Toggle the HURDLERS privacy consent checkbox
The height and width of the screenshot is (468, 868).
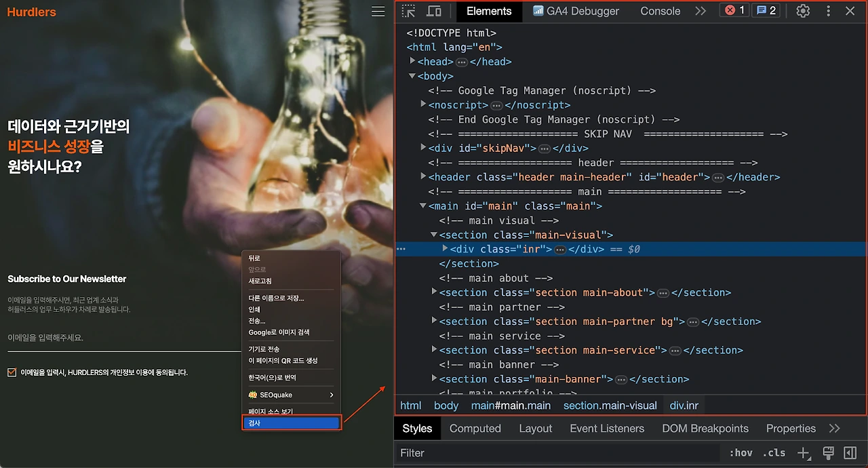click(x=12, y=372)
